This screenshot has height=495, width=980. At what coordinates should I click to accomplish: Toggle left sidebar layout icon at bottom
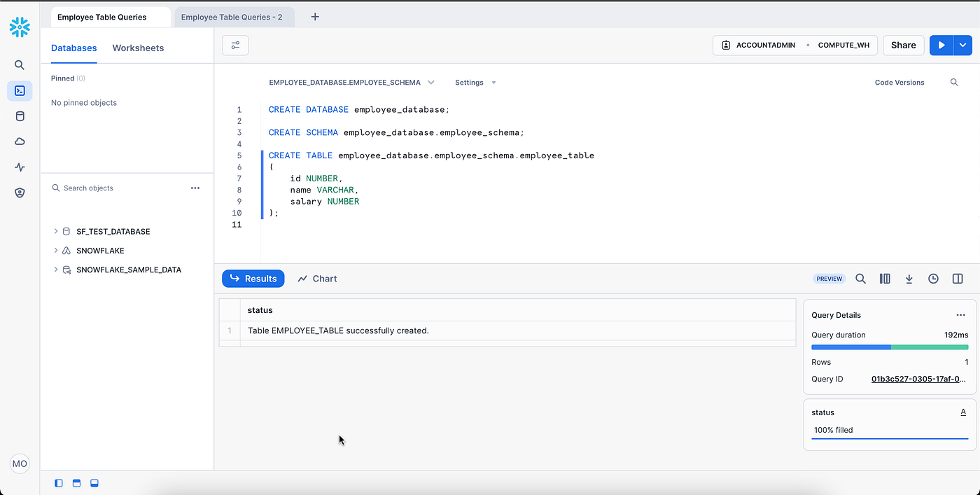pos(59,483)
